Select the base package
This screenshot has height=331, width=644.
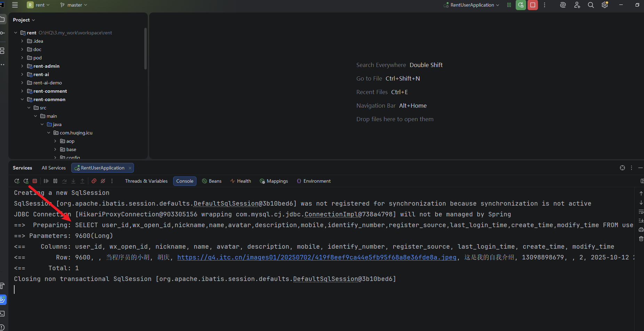pyautogui.click(x=71, y=149)
